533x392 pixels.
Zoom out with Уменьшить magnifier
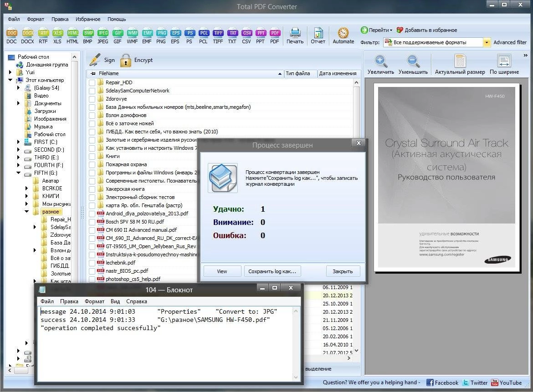click(x=413, y=65)
